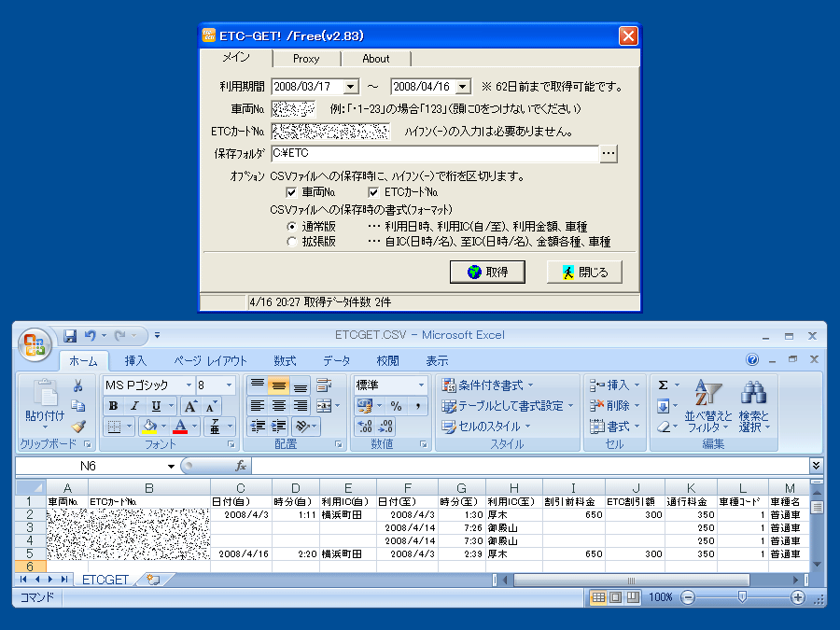
Task: Click the Copy icon in the clipboard group
Action: (78, 406)
